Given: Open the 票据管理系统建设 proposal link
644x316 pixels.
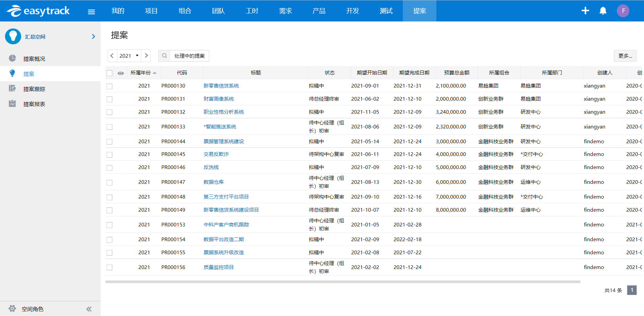Looking at the screenshot, I should [x=224, y=142].
